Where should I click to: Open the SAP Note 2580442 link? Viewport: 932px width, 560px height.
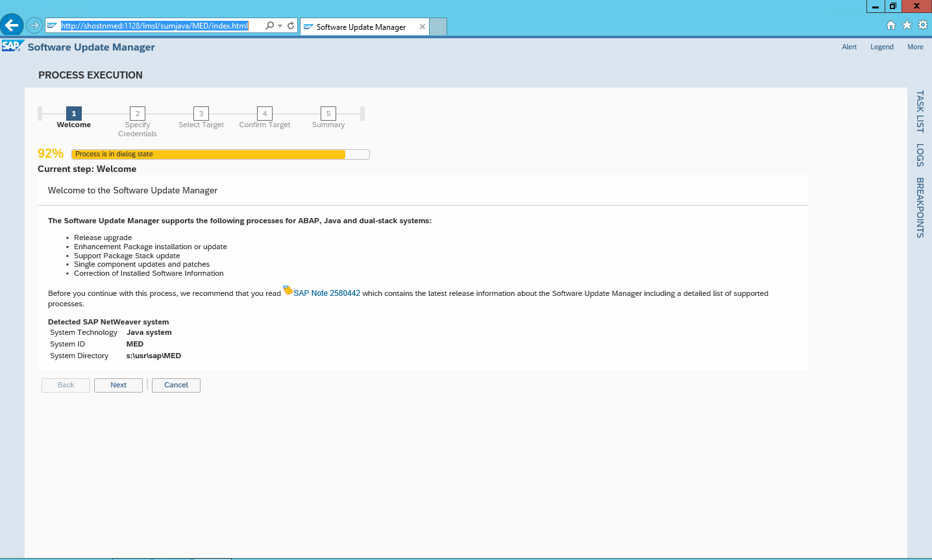point(327,293)
